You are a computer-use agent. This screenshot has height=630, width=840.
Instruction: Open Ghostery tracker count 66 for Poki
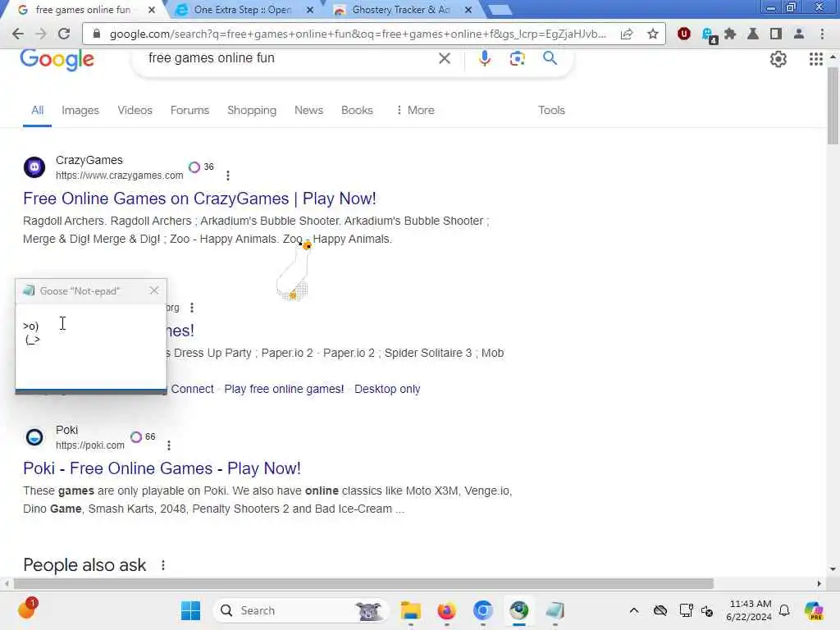coord(143,437)
